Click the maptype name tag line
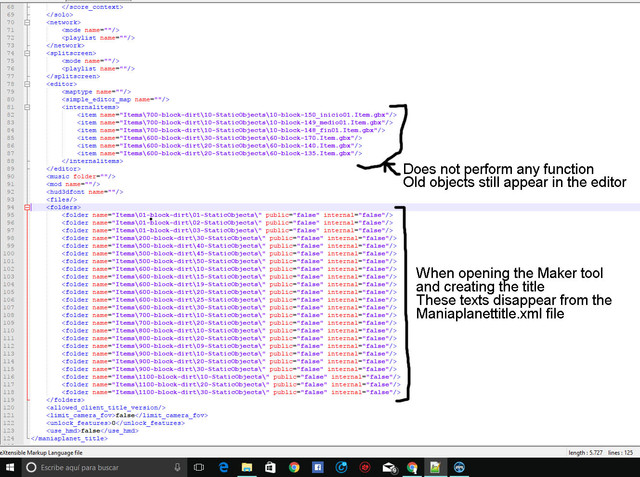The image size is (640, 477). pyautogui.click(x=96, y=92)
